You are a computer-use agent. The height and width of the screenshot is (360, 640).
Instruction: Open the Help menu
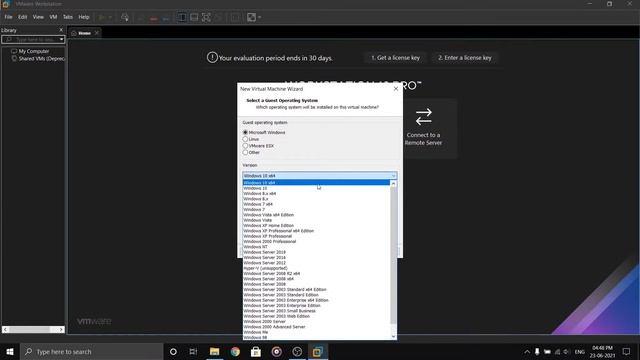(x=84, y=17)
